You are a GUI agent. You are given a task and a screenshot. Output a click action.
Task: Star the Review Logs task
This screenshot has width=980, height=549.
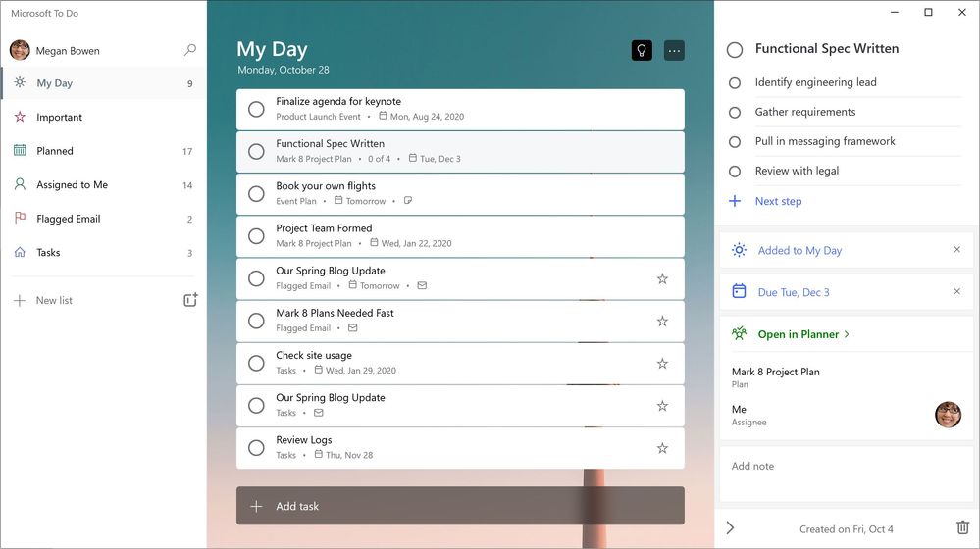pos(662,448)
